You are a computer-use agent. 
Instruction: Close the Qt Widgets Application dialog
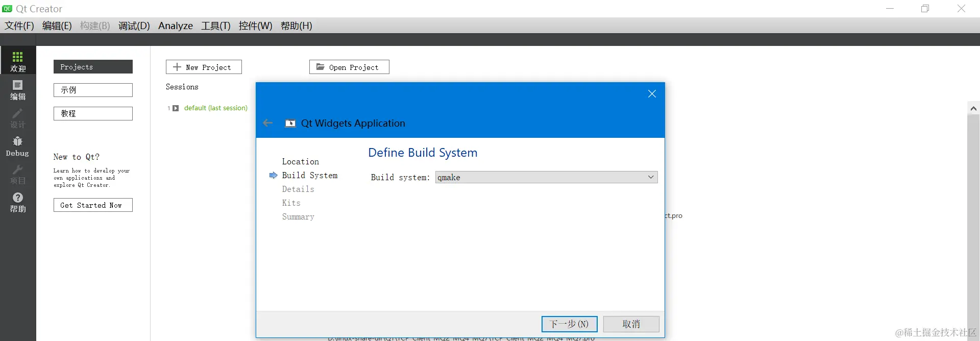coord(652,93)
